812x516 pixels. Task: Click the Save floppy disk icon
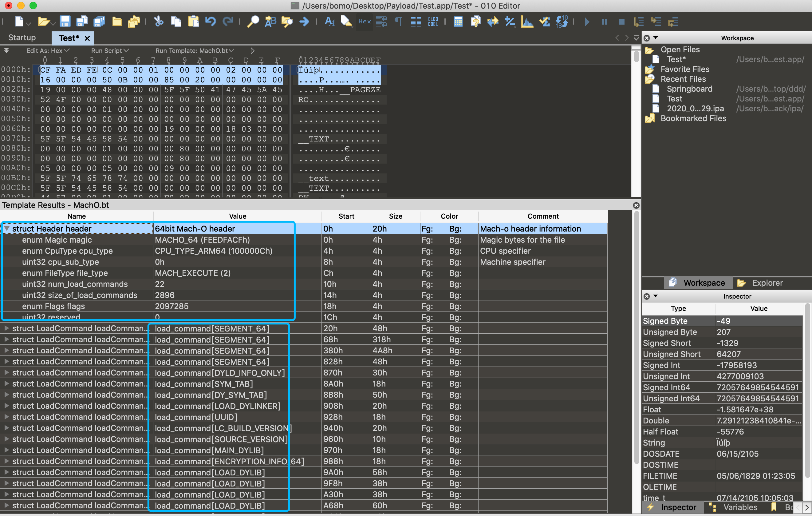pos(65,22)
